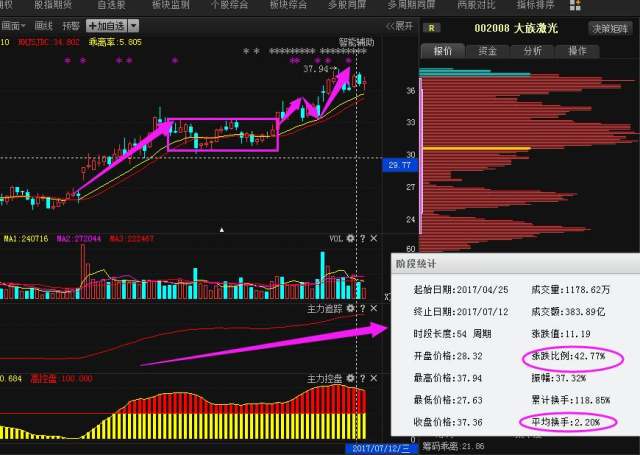
Task: Expand the dropdown arrow next to 加自选
Action: [x=133, y=26]
